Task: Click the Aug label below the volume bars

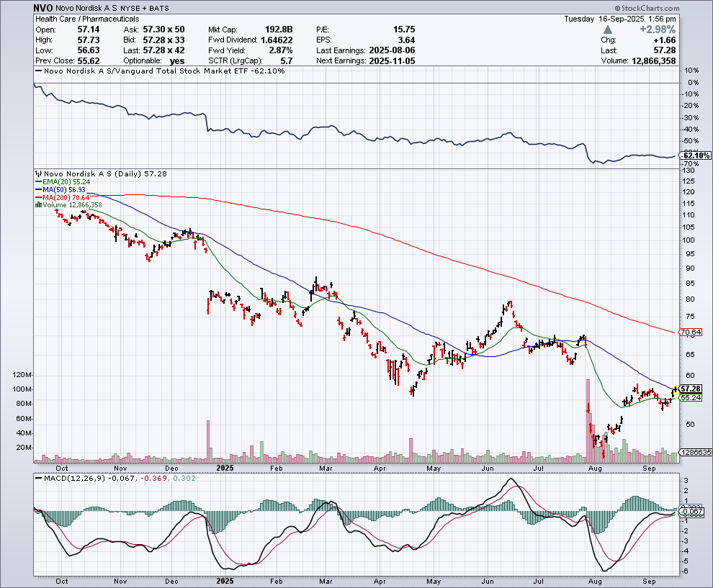Action: [595, 468]
